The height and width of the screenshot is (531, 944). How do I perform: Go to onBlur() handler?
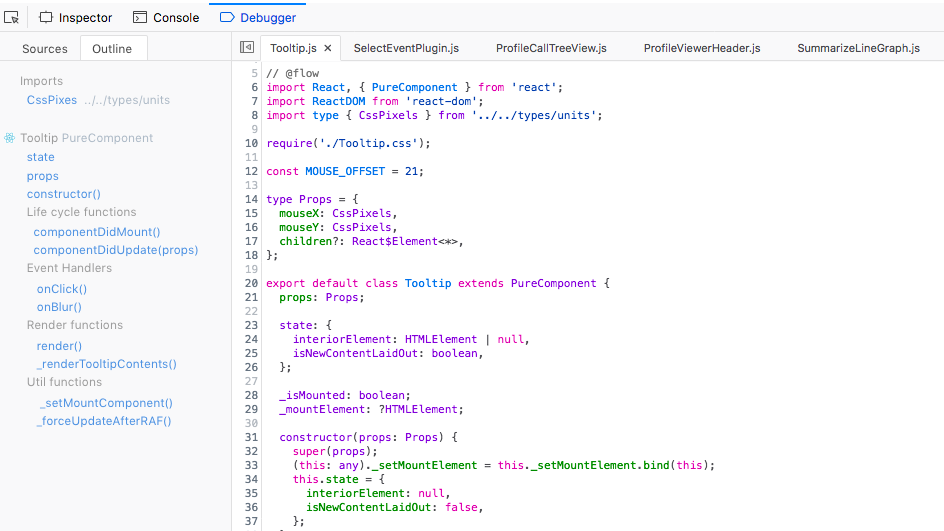59,307
